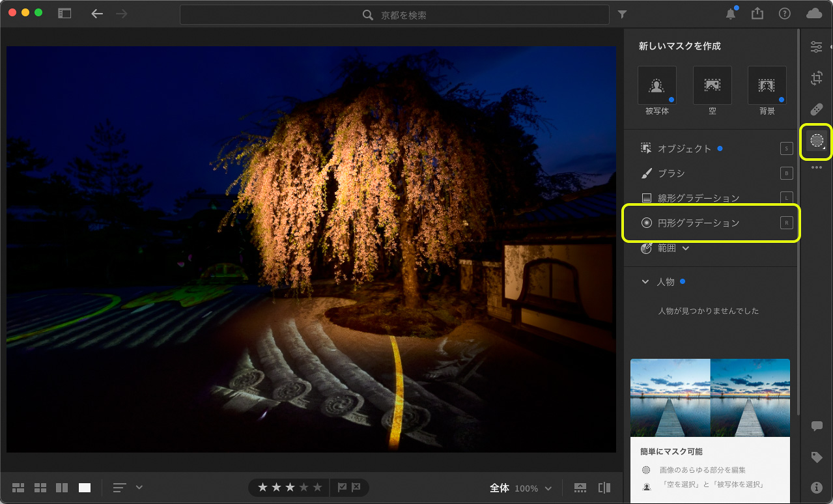Collapse the 人物 section

(x=645, y=282)
